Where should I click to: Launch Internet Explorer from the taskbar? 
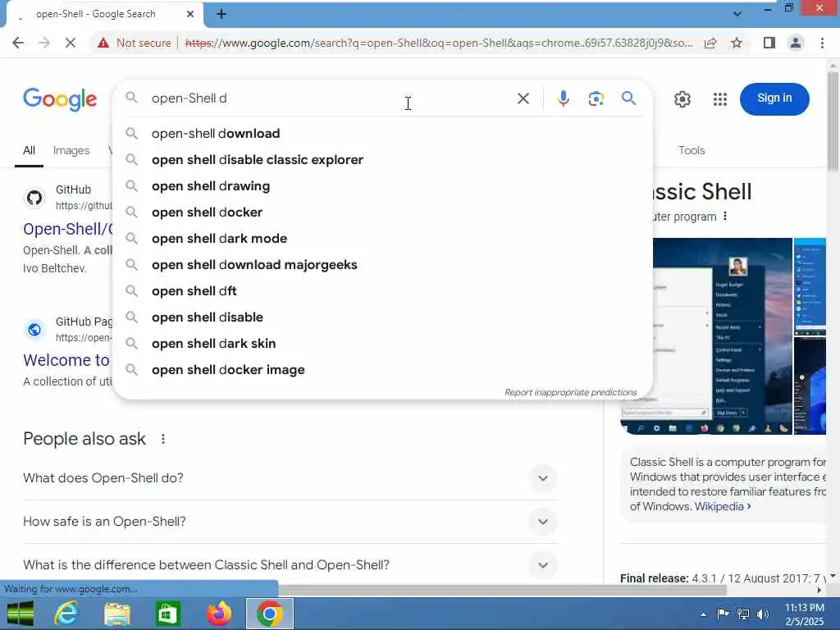coord(66,614)
